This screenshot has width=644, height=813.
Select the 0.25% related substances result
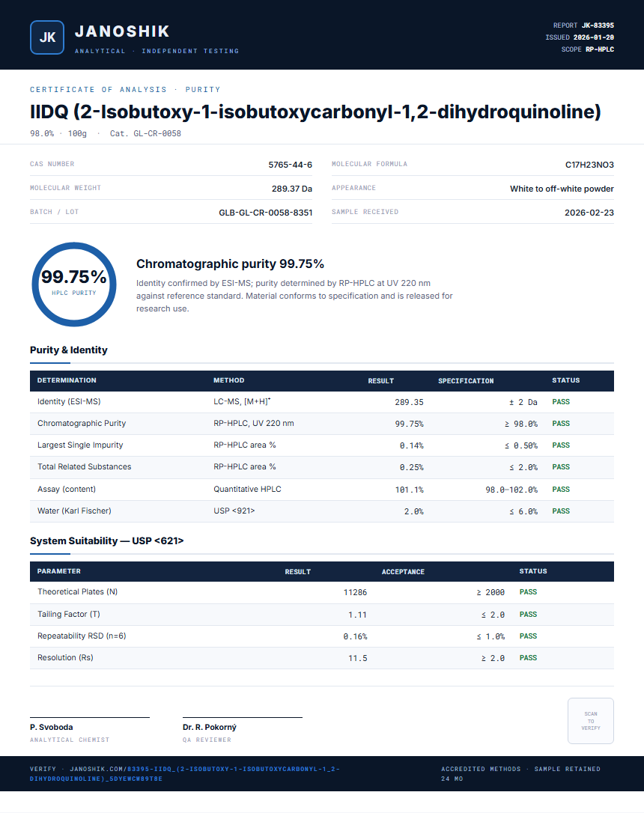pos(412,467)
